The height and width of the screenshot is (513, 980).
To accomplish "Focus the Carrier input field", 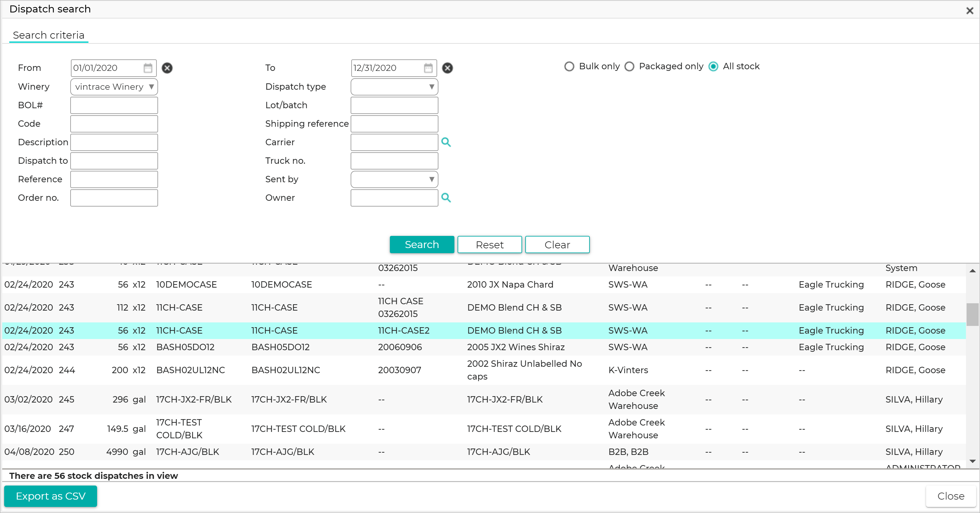I will 394,142.
